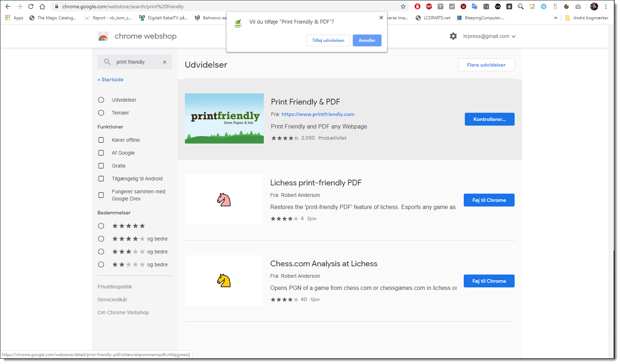
Task: Click the download arrow extension icon
Action: tap(509, 6)
